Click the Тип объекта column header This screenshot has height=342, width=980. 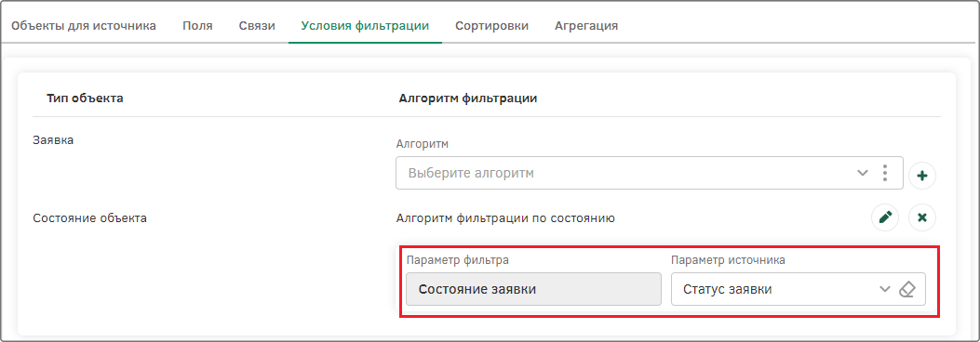pyautogui.click(x=85, y=99)
